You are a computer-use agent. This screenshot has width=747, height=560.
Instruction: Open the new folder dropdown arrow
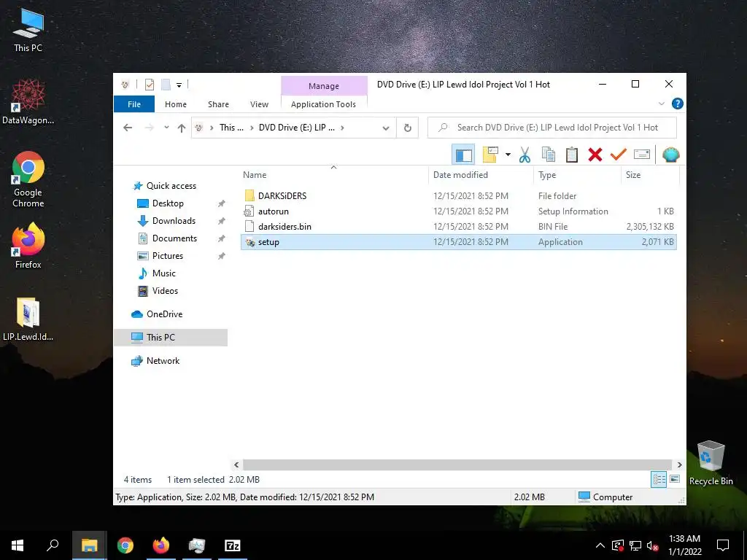pos(508,155)
